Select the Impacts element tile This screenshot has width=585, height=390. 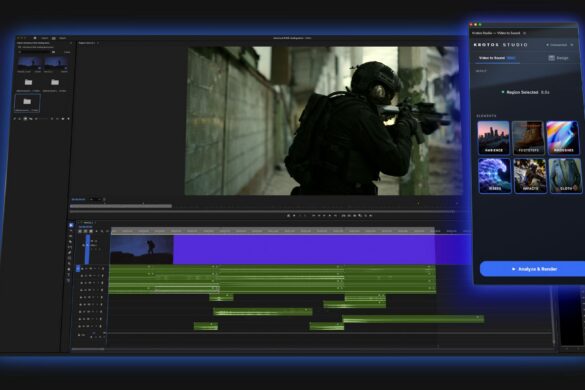(x=530, y=176)
